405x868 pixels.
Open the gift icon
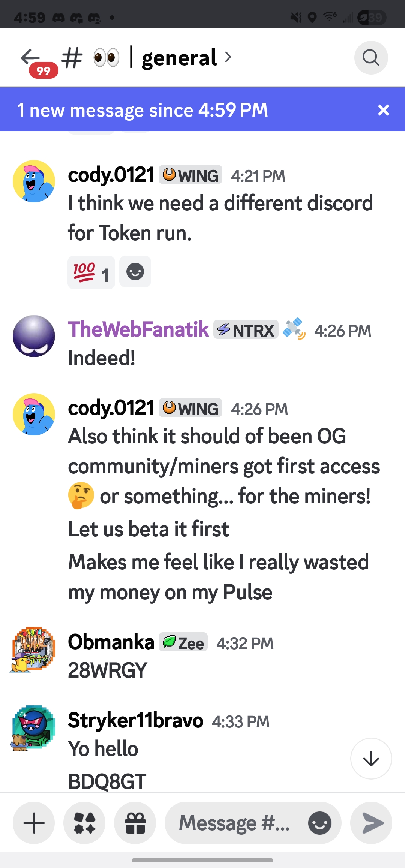(135, 823)
